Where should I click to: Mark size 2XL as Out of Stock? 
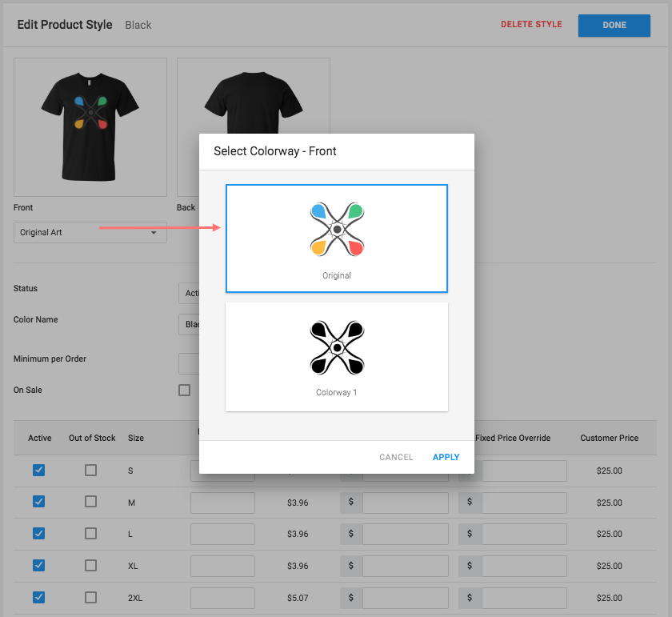point(90,597)
